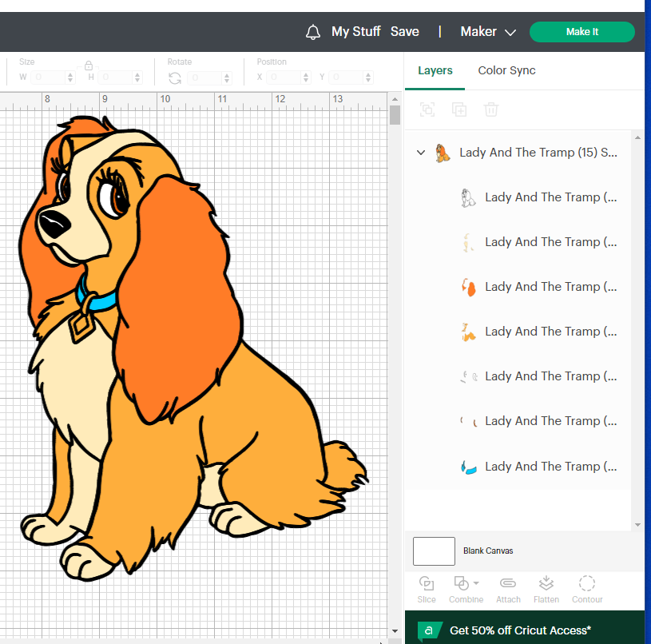Adjust the width W stepper arrows
This screenshot has width=651, height=644.
[x=70, y=78]
